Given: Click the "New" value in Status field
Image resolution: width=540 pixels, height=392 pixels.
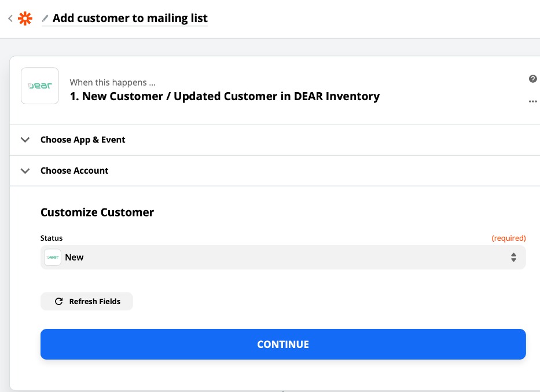Looking at the screenshot, I should [75, 257].
